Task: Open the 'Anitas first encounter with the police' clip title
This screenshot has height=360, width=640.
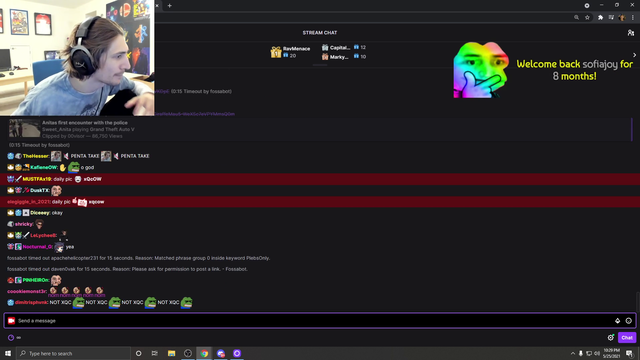Action: pos(85,123)
